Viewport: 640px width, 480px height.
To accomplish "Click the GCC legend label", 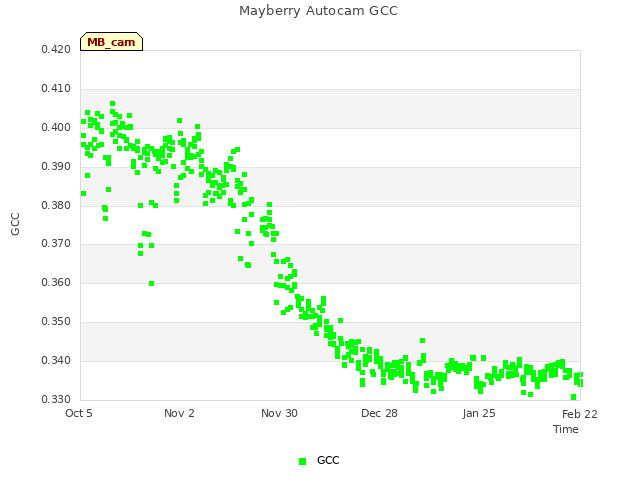I will (328, 460).
